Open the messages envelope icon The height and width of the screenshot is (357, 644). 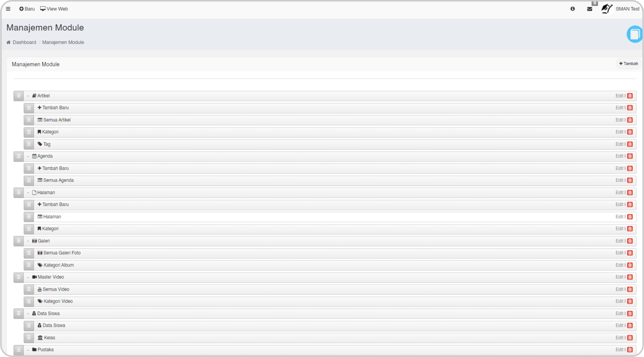(x=590, y=9)
